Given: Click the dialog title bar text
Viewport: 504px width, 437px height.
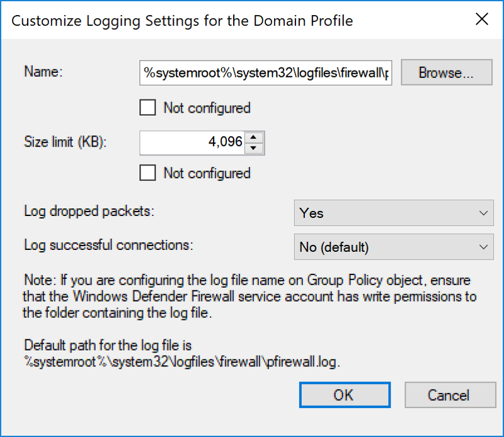Looking at the screenshot, I should (x=182, y=21).
